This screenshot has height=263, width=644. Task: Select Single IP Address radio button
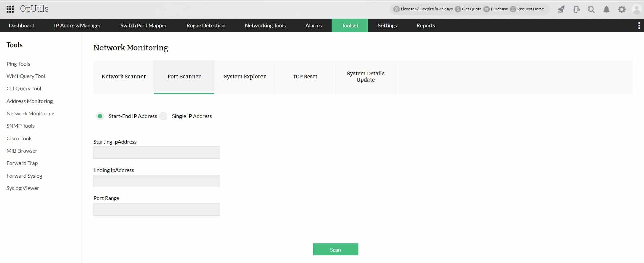[163, 116]
